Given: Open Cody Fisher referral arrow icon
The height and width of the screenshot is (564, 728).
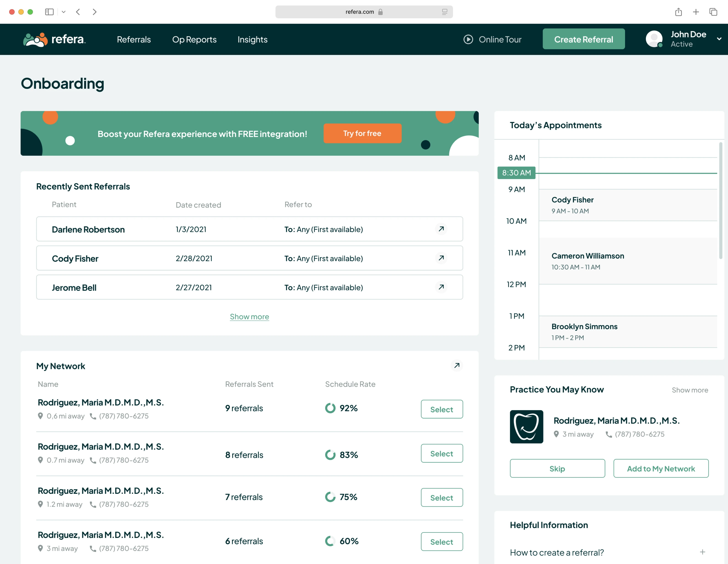Looking at the screenshot, I should [441, 258].
